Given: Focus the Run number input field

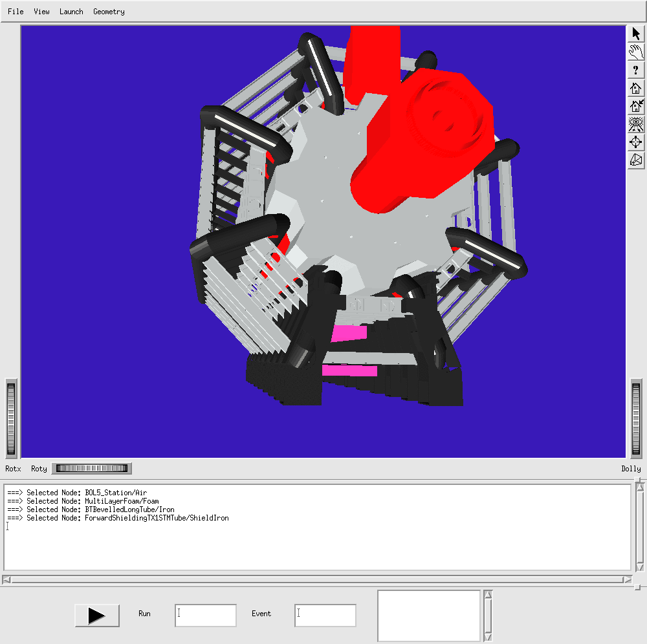Looking at the screenshot, I should tap(205, 616).
